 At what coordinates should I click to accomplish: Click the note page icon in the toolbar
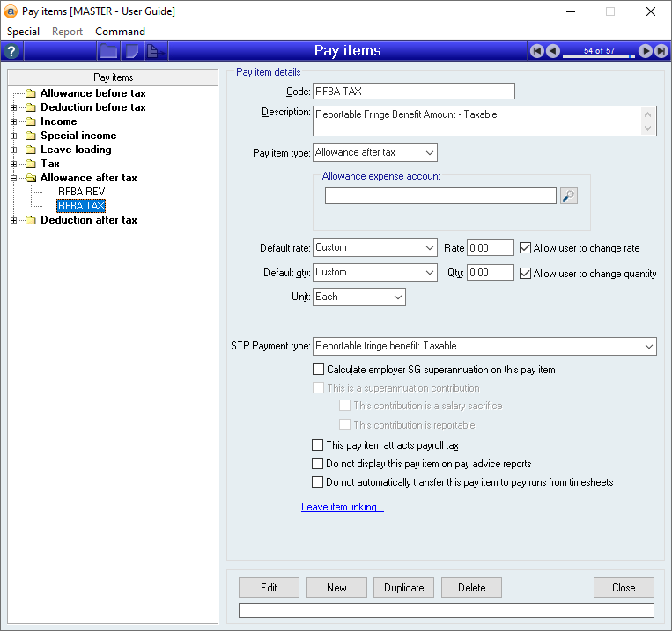(x=131, y=51)
